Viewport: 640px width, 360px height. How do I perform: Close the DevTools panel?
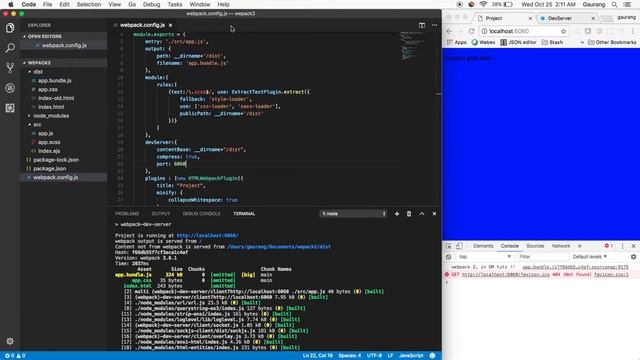click(633, 246)
